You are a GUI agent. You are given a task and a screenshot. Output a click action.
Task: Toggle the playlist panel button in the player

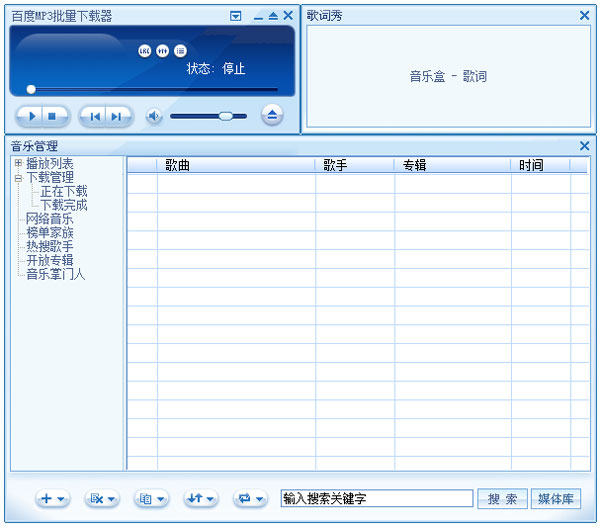pos(180,51)
